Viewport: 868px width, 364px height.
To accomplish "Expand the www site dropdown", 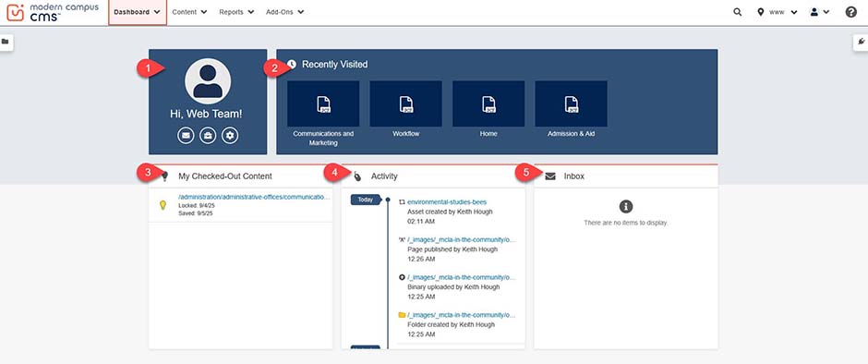I will (778, 12).
